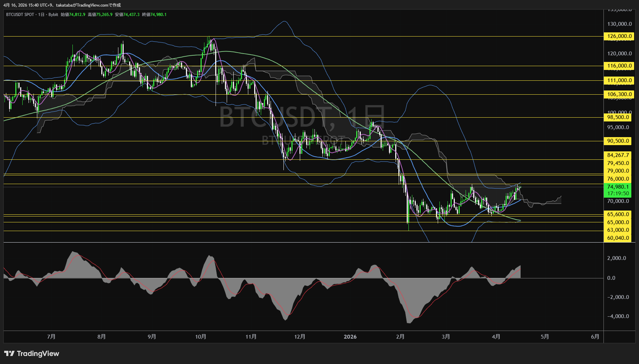The width and height of the screenshot is (639, 364).
Task: Click the 65,600.0 price level label
Action: (x=618, y=214)
